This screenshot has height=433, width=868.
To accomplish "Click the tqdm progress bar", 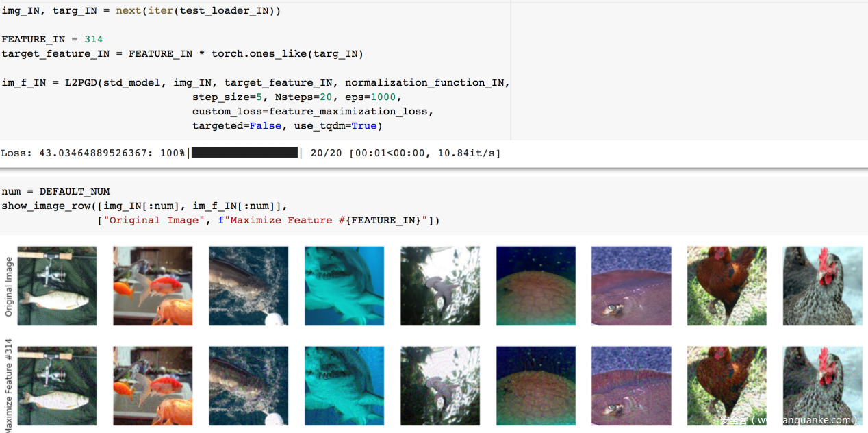I will (x=244, y=153).
